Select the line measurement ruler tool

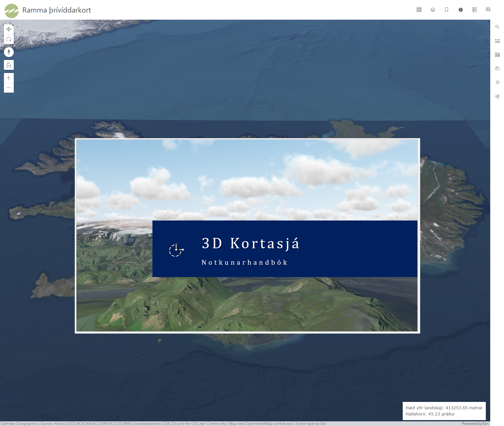[497, 41]
